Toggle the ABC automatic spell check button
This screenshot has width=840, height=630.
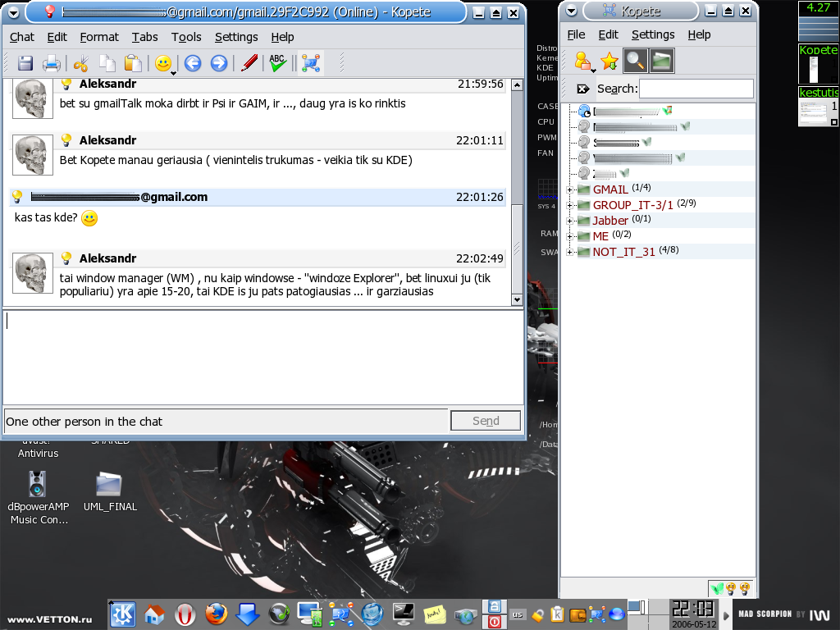click(x=278, y=63)
